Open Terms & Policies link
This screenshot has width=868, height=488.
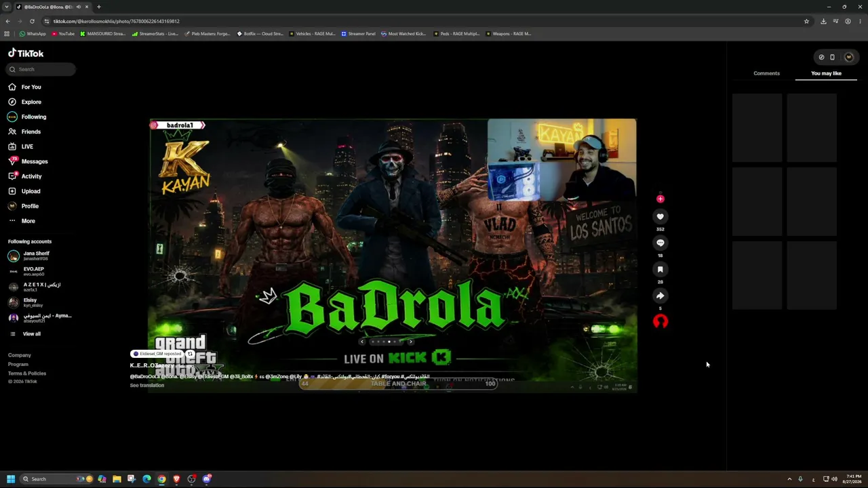coord(27,373)
